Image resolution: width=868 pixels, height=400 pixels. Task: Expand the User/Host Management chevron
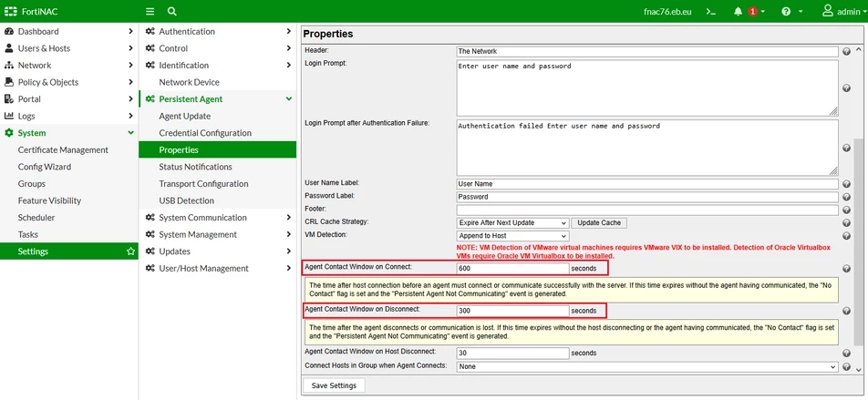[x=288, y=268]
